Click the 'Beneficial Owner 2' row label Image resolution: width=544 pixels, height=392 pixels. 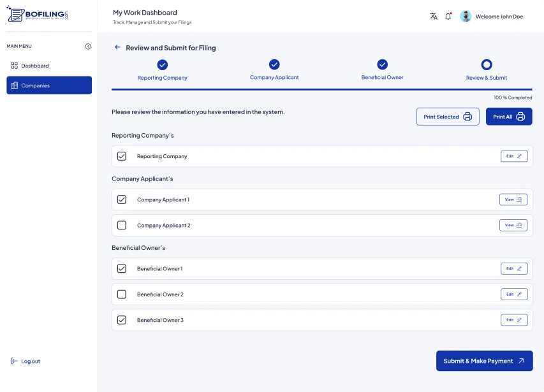(160, 294)
